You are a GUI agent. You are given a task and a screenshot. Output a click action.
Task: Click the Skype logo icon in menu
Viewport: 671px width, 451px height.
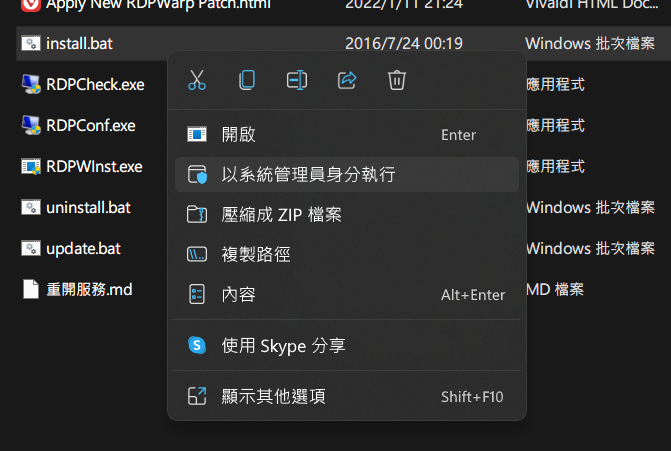coord(197,345)
